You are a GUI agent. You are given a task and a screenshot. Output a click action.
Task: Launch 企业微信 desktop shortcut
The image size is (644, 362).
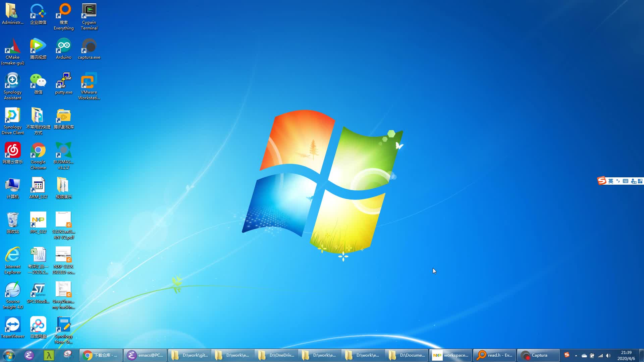(x=38, y=14)
